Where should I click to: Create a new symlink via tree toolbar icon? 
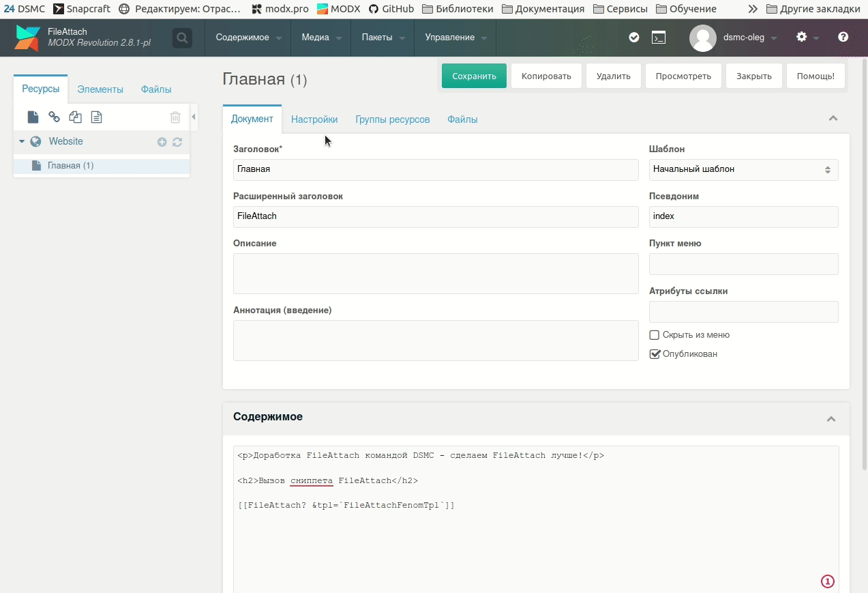[x=75, y=117]
